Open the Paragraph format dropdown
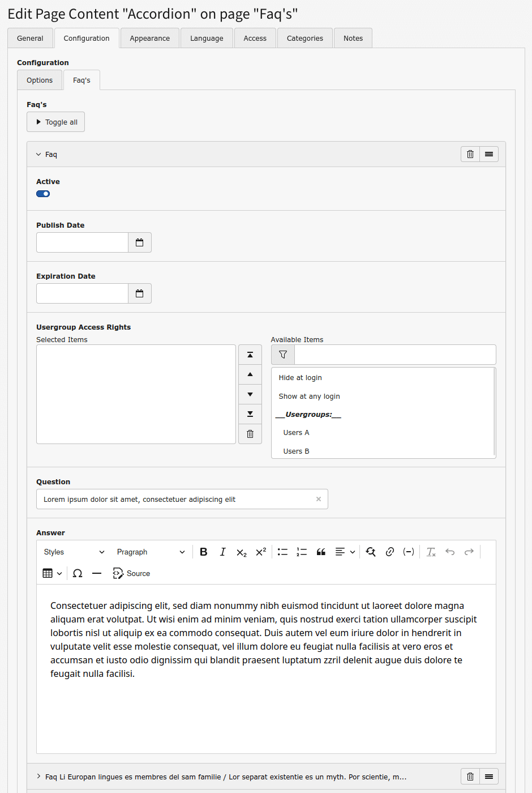 coord(151,552)
